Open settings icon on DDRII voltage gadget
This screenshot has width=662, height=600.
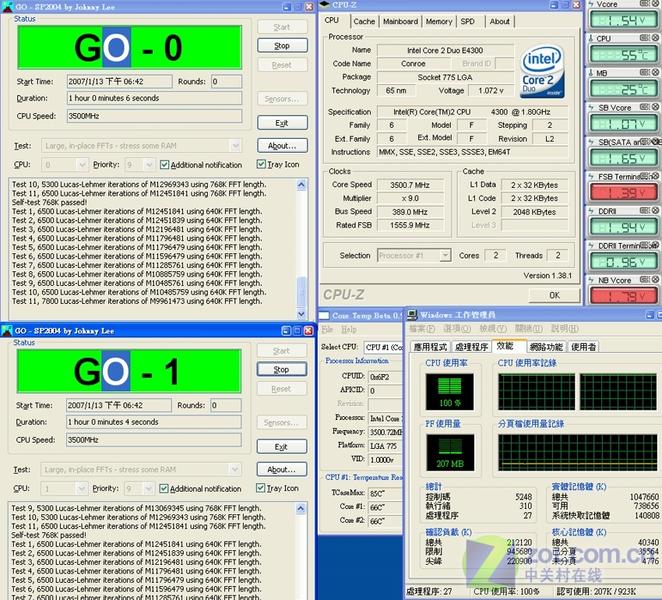pos(645,210)
